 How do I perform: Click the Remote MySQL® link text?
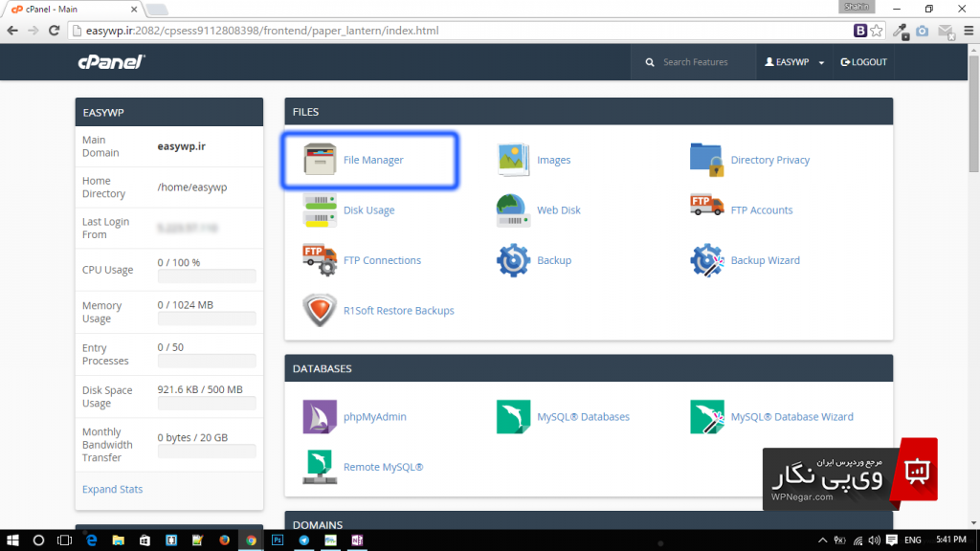point(383,467)
